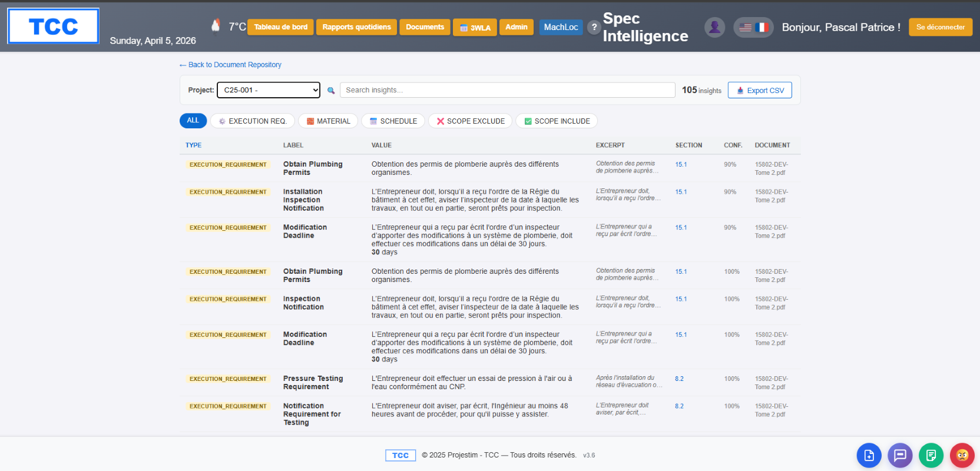This screenshot has height=471, width=980.
Task: Sort by LABEL column header
Action: coord(293,145)
